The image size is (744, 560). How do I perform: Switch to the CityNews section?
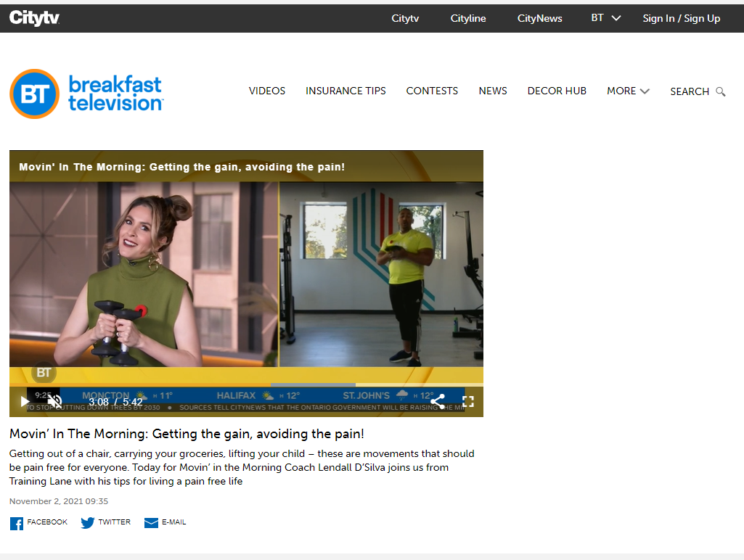539,18
